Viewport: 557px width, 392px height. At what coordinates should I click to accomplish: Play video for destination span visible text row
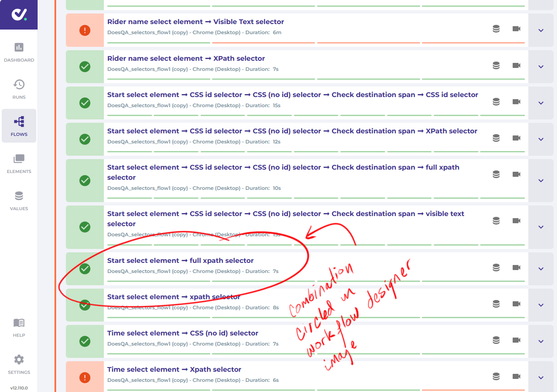516,221
